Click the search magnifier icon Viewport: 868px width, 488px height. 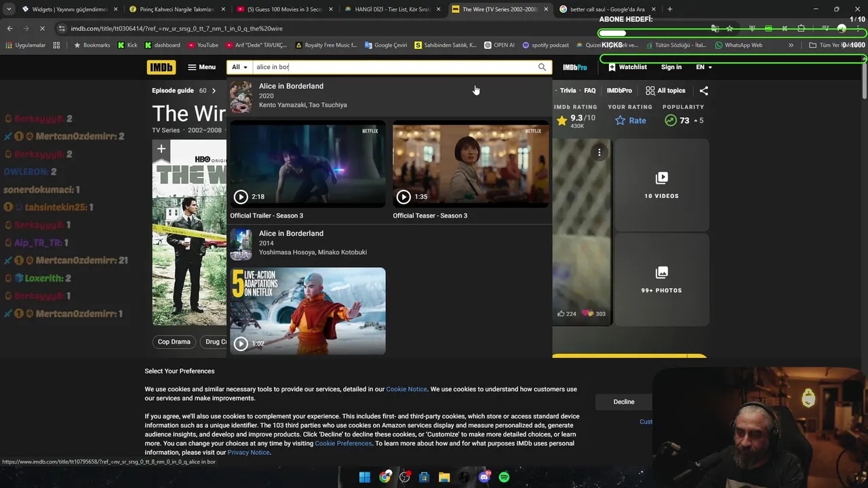coord(542,67)
